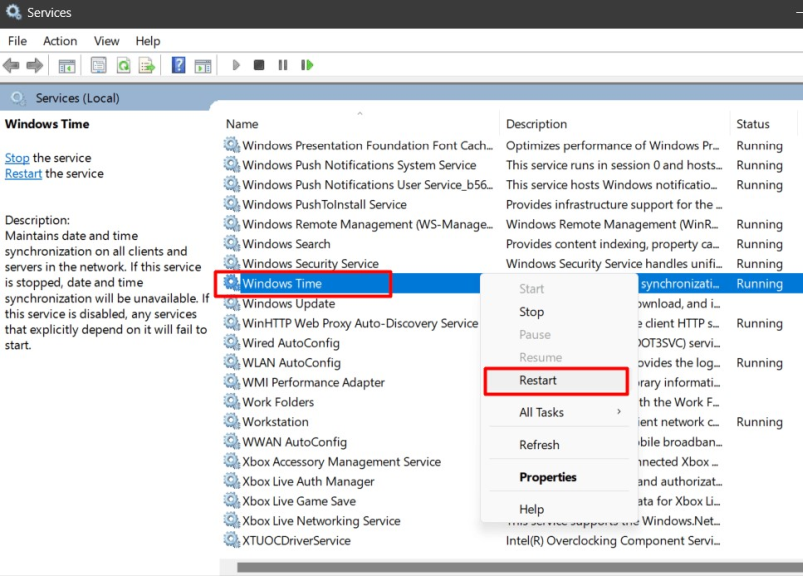Open the Action menu

60,41
